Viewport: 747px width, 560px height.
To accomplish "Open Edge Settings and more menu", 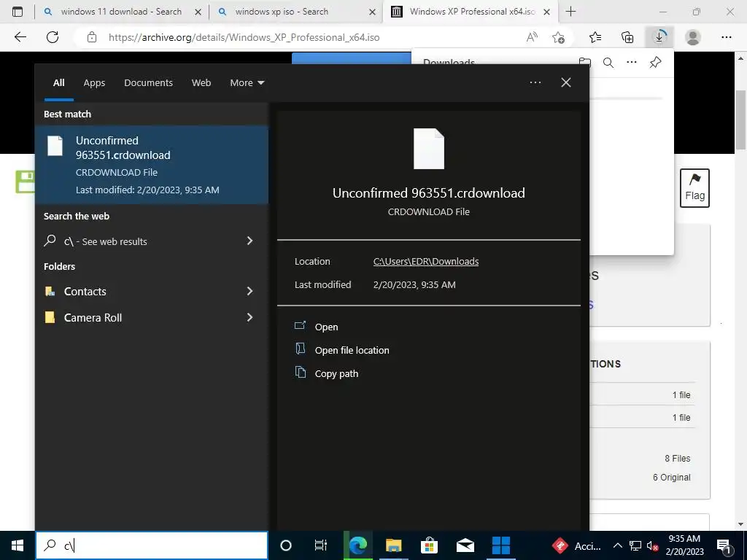I will coord(726,37).
